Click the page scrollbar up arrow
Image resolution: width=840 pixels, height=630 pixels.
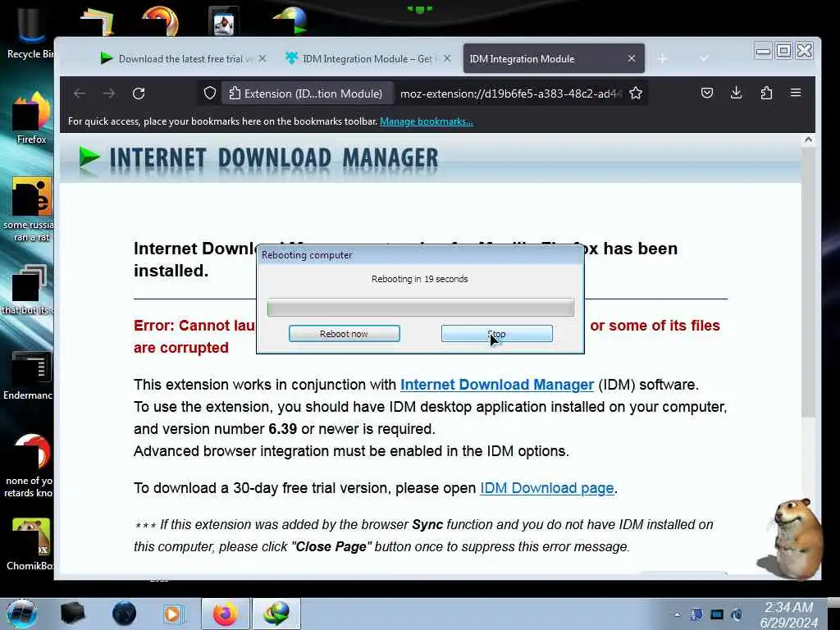pyautogui.click(x=808, y=139)
